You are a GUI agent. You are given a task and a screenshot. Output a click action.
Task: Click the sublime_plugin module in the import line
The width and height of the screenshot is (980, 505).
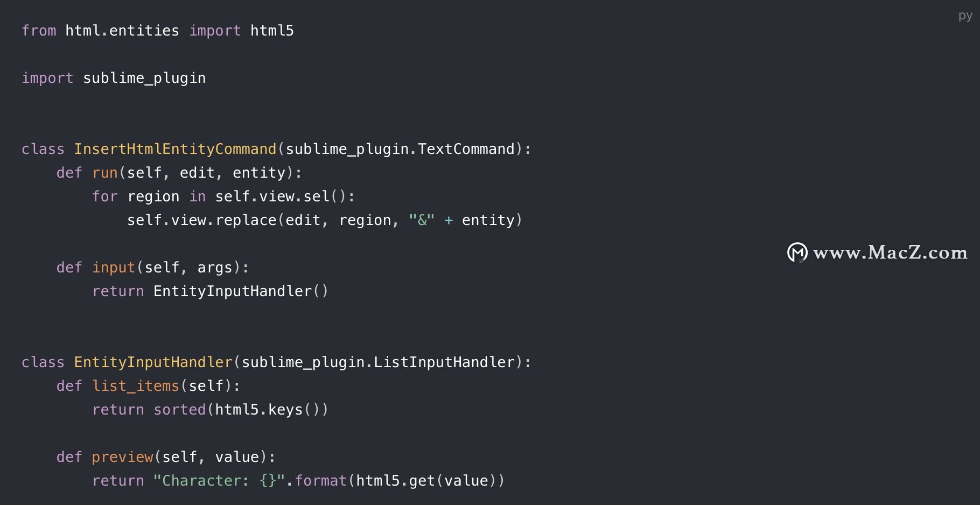[x=144, y=78]
